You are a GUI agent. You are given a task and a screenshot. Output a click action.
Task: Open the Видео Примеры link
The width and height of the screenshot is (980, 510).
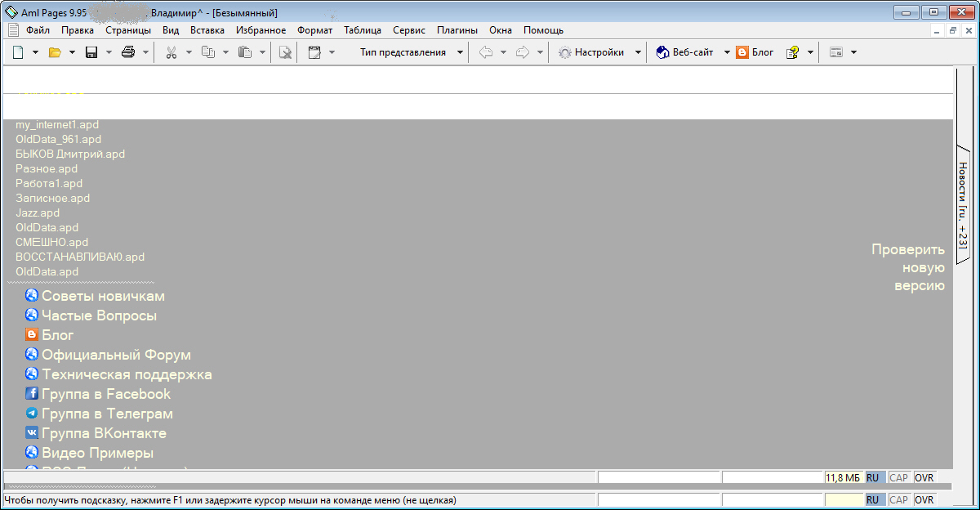97,453
